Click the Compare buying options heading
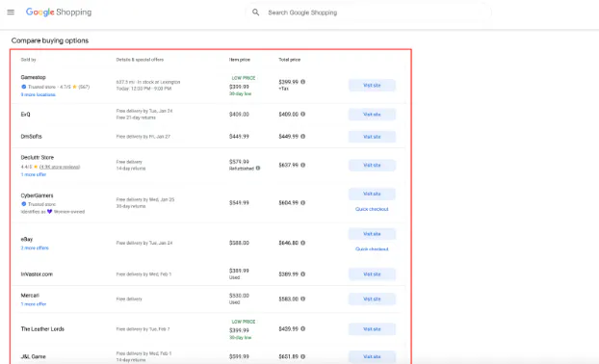 (50, 40)
